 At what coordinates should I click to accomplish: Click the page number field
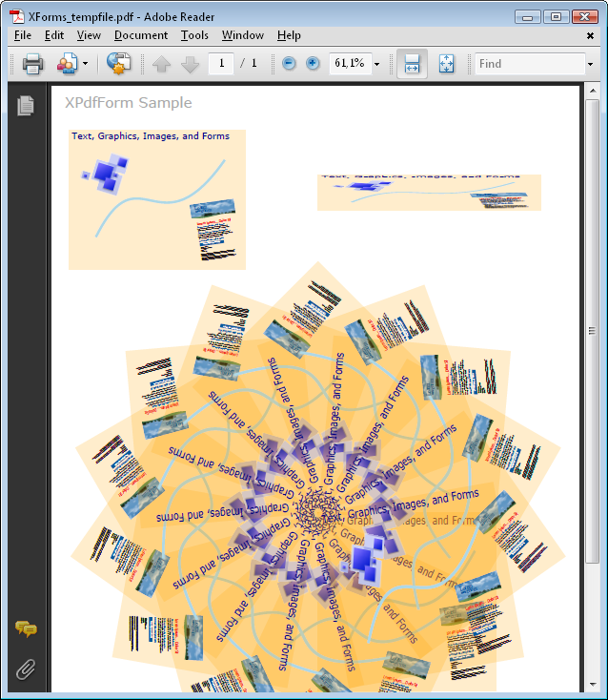click(x=221, y=64)
